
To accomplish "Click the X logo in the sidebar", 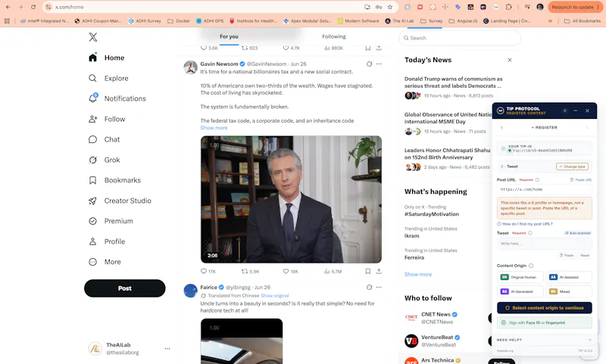I will [92, 37].
